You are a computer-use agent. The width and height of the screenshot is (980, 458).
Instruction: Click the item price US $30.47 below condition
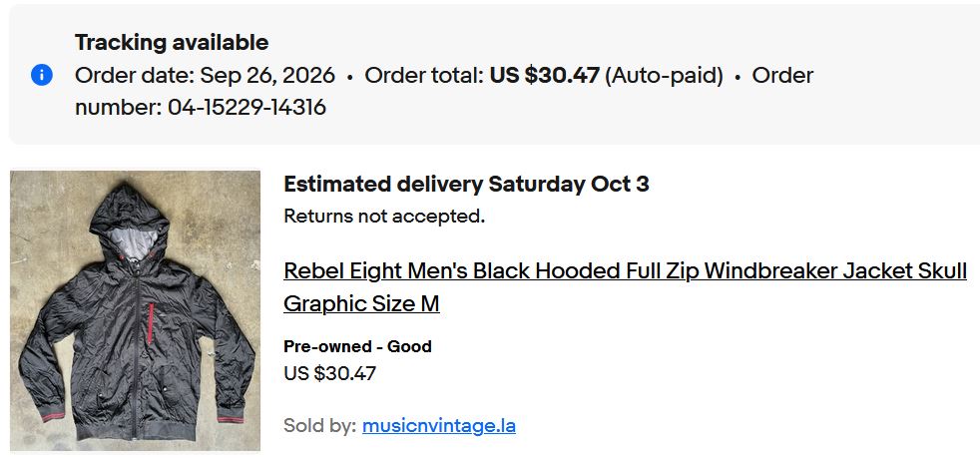click(x=330, y=373)
